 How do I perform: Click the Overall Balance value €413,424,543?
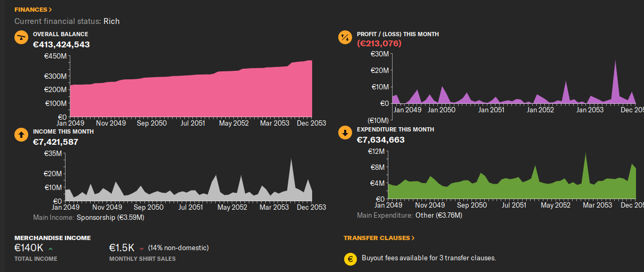tap(61, 44)
